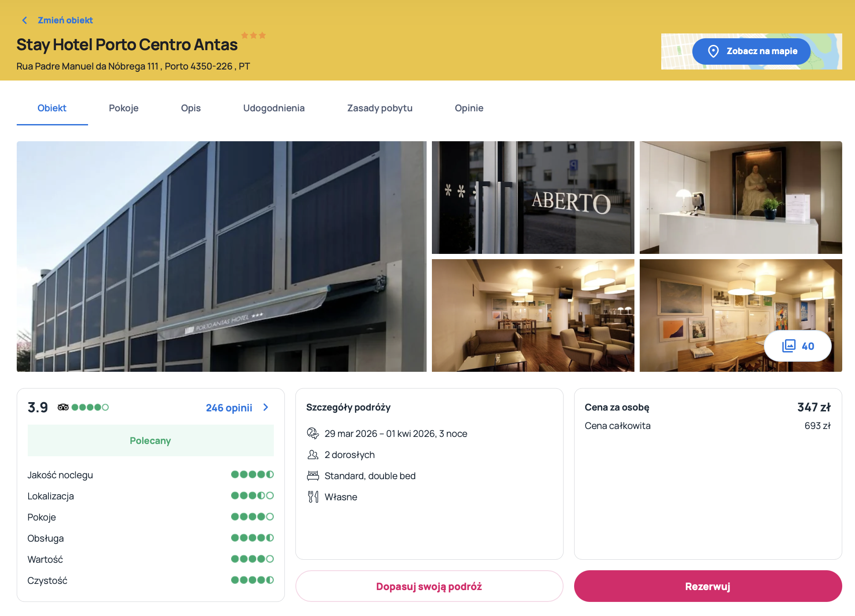Click the back chevron beside Zmień obiekt
The width and height of the screenshot is (855, 616).
(x=25, y=20)
